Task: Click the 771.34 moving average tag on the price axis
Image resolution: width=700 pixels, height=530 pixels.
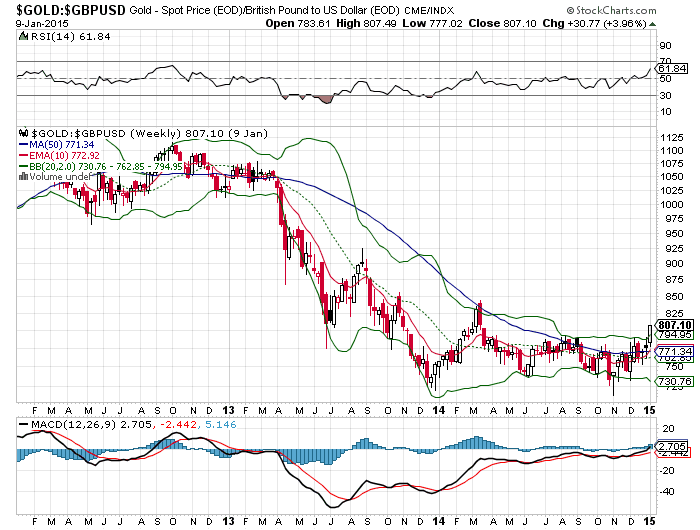Action: [x=675, y=351]
